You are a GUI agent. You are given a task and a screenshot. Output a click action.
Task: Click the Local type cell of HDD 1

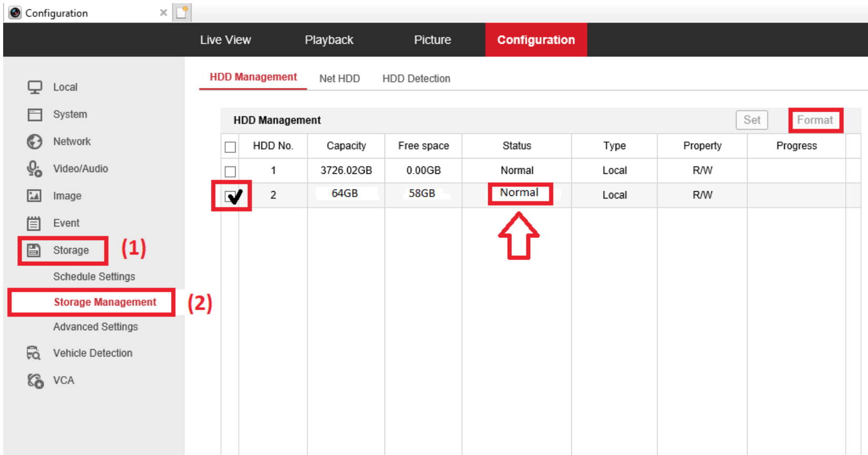pos(614,171)
